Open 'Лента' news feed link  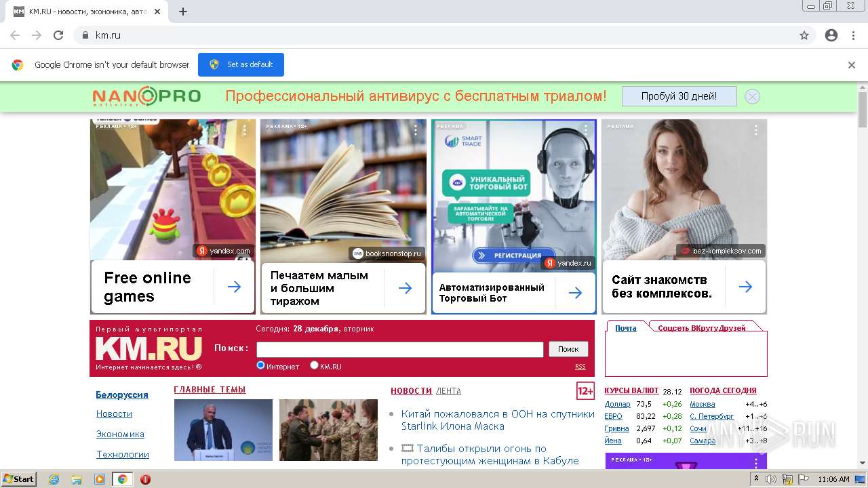(x=448, y=391)
